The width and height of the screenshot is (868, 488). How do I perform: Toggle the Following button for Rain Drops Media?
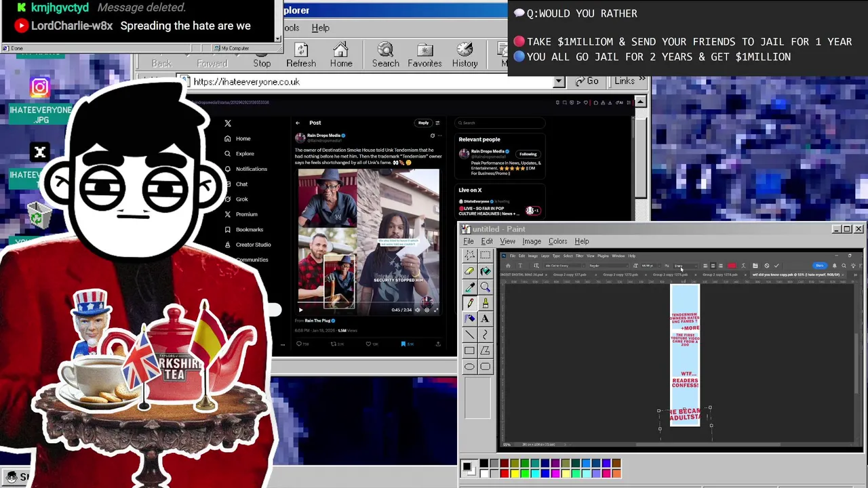pos(528,154)
